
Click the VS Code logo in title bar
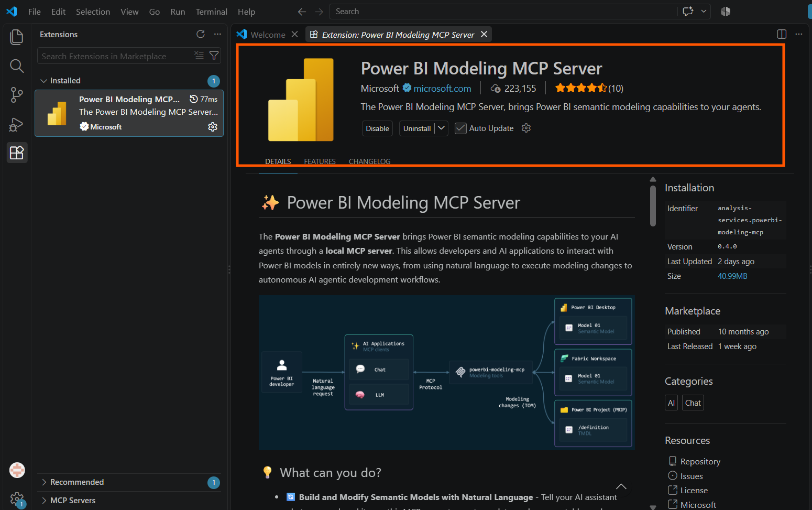coord(12,12)
